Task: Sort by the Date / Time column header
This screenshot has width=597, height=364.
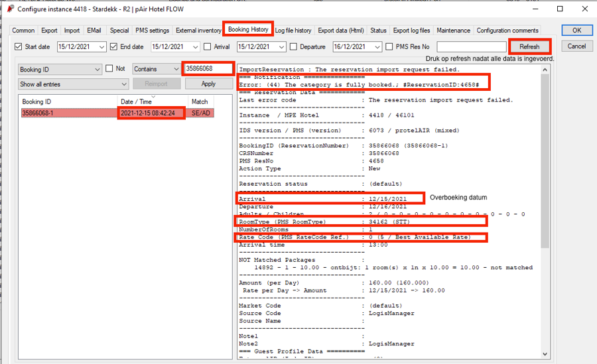Action: [x=153, y=101]
